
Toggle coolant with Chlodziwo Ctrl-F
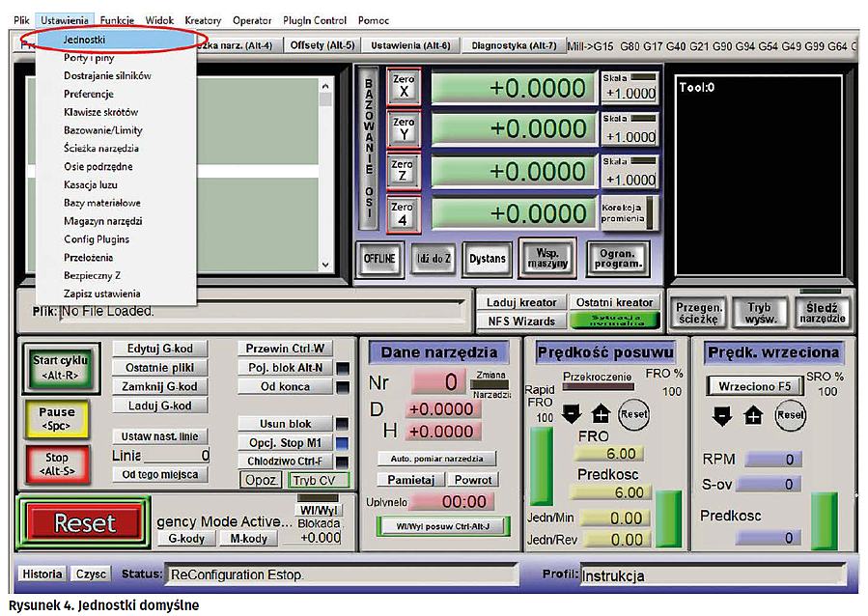pyautogui.click(x=284, y=461)
